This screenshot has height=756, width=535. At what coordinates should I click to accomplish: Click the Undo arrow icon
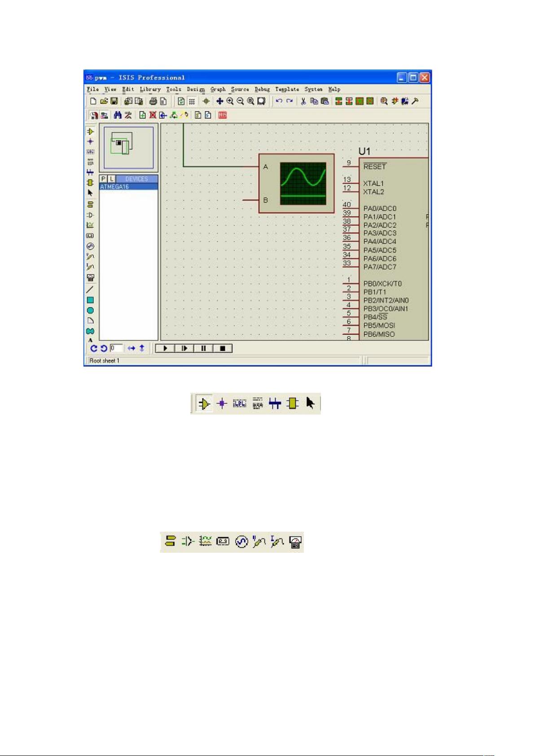[x=279, y=101]
